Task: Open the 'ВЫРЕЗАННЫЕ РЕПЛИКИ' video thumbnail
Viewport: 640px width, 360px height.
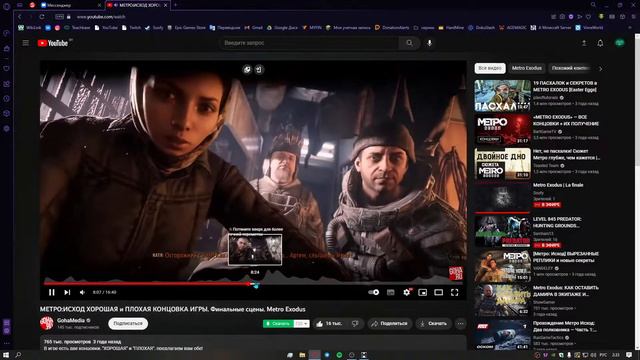Action: pos(502,266)
